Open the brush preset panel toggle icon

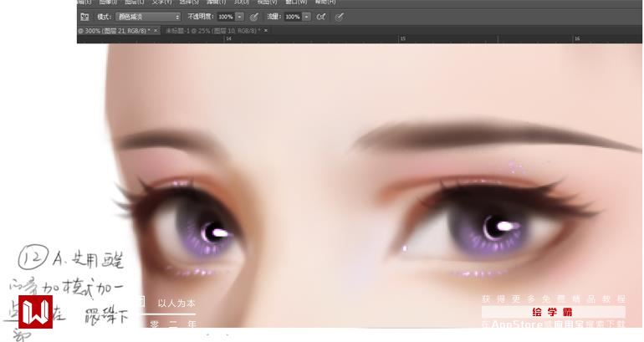pos(84,17)
